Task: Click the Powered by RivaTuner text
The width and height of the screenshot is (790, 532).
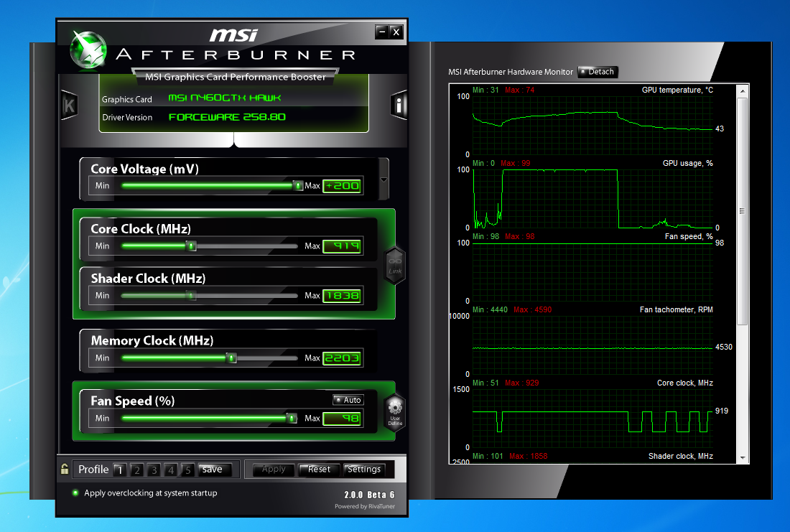Action: [365, 506]
